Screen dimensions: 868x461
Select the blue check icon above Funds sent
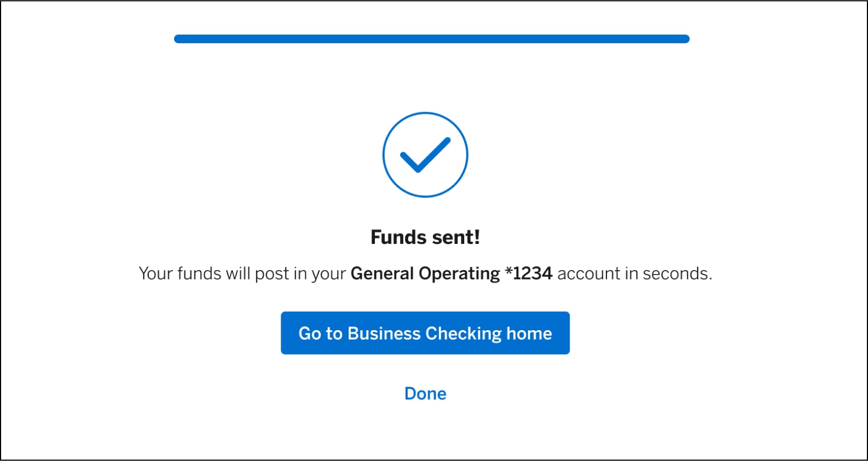pos(425,155)
